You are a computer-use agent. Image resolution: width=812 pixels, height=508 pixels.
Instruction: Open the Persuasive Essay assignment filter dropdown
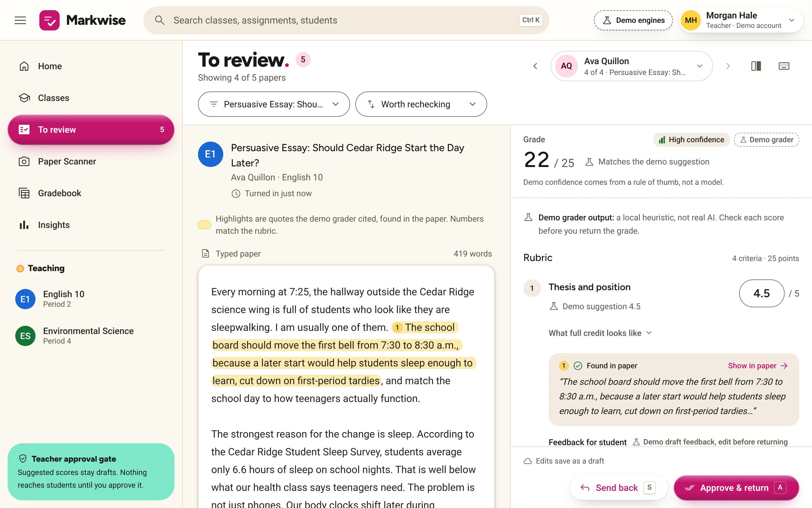pos(274,104)
